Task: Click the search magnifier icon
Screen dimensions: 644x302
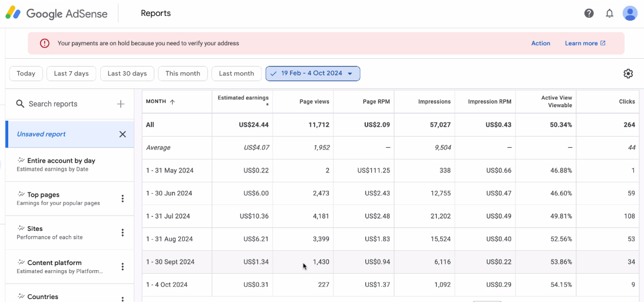Action: [x=20, y=104]
